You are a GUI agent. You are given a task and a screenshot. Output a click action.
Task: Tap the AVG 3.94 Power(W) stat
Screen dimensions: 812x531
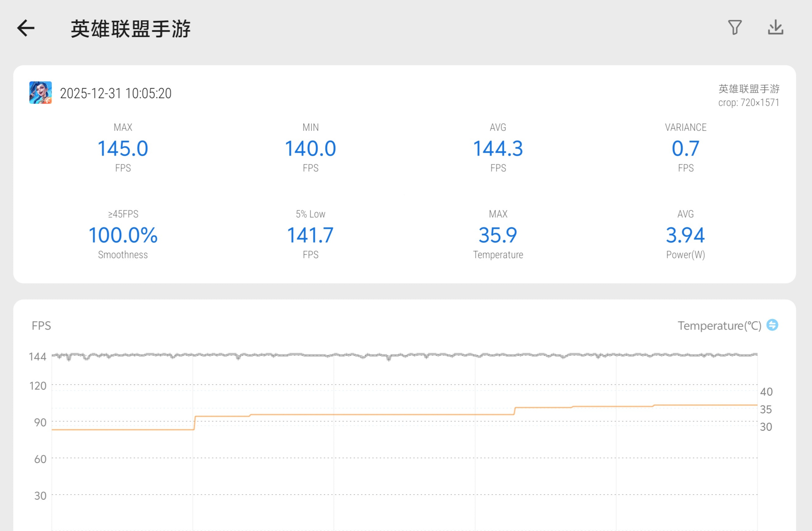685,235
